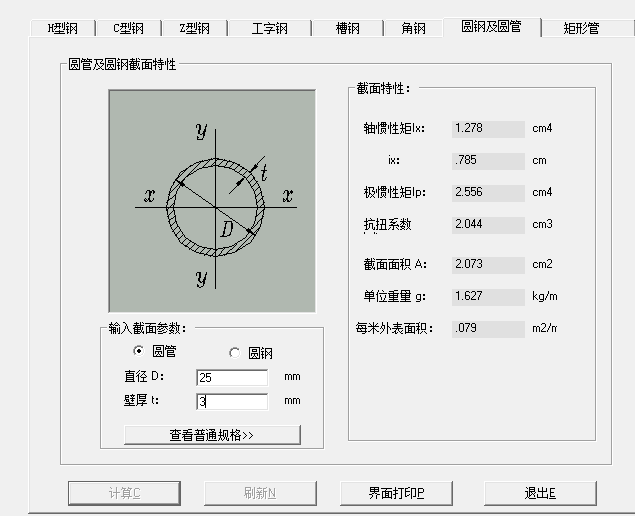Click the 界面打印P button
The image size is (635, 516).
[396, 493]
